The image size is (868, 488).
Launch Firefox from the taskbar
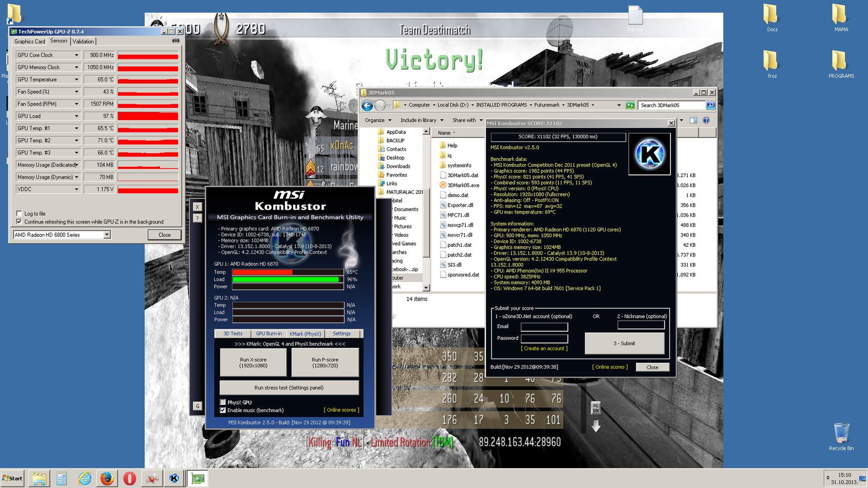pos(107,479)
